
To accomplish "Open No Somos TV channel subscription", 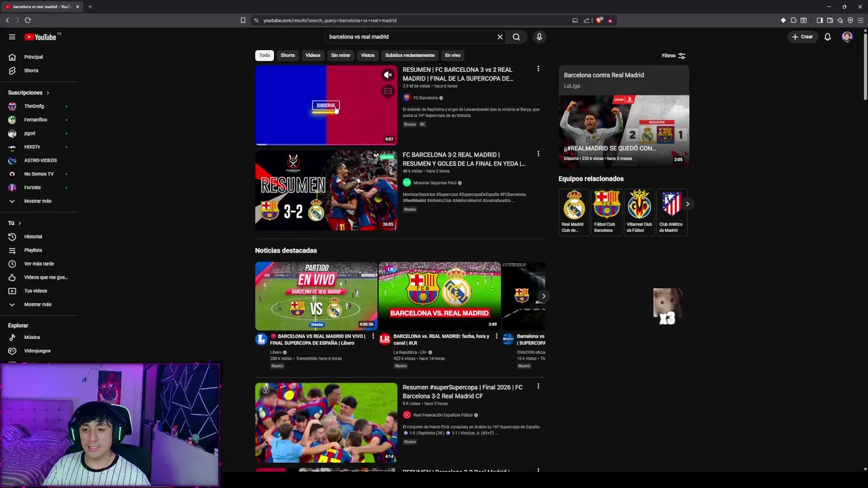I will 39,174.
